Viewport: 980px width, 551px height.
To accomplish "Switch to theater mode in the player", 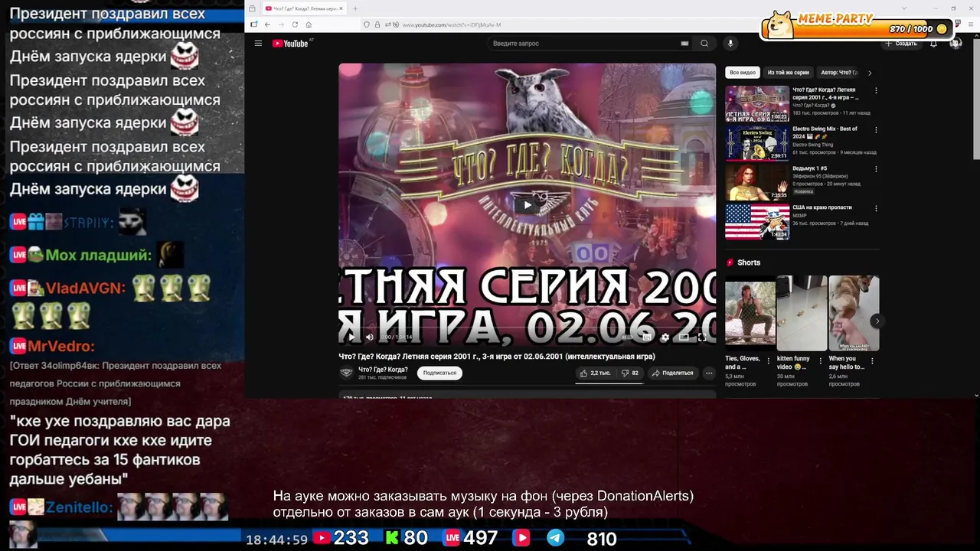I will click(x=684, y=337).
